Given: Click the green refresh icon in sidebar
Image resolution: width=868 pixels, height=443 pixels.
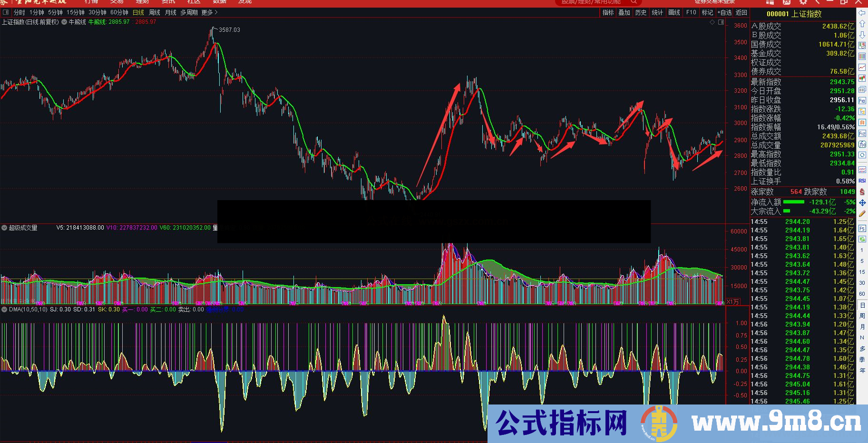Looking at the screenshot, I should click(862, 239).
